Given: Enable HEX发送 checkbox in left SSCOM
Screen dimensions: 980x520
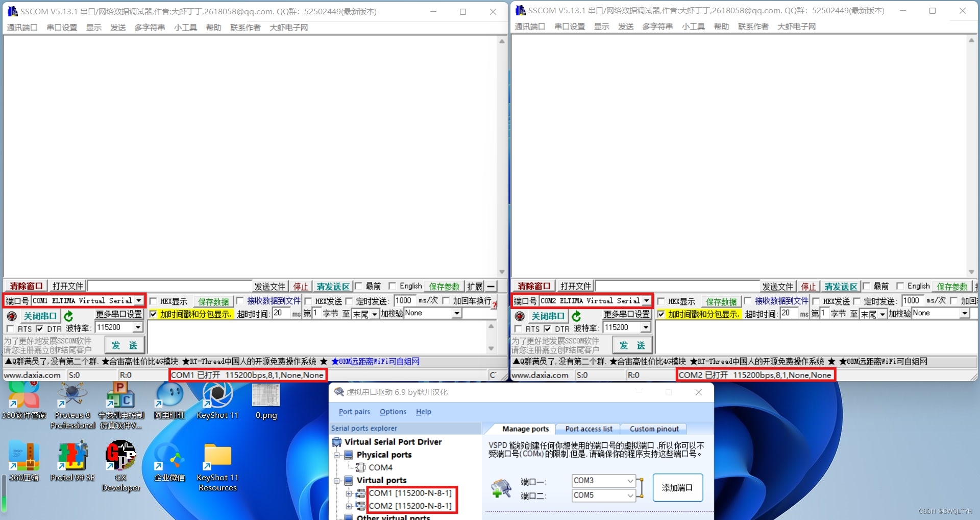Looking at the screenshot, I should pos(308,301).
